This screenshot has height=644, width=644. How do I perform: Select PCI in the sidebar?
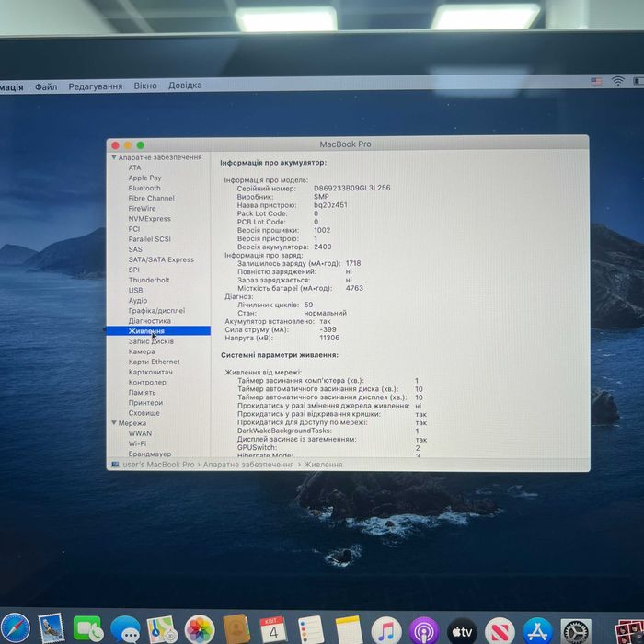[134, 229]
